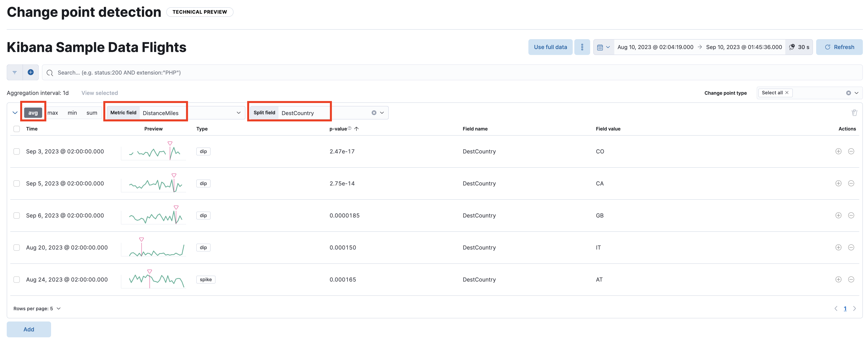Viewport: 868px width, 348px height.
Task: Focus the search query bar
Action: pyautogui.click(x=452, y=72)
